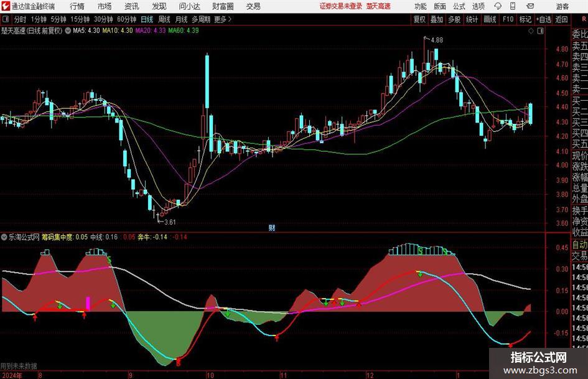Open the 市场 menu
588x379 pixels.
(105, 6)
